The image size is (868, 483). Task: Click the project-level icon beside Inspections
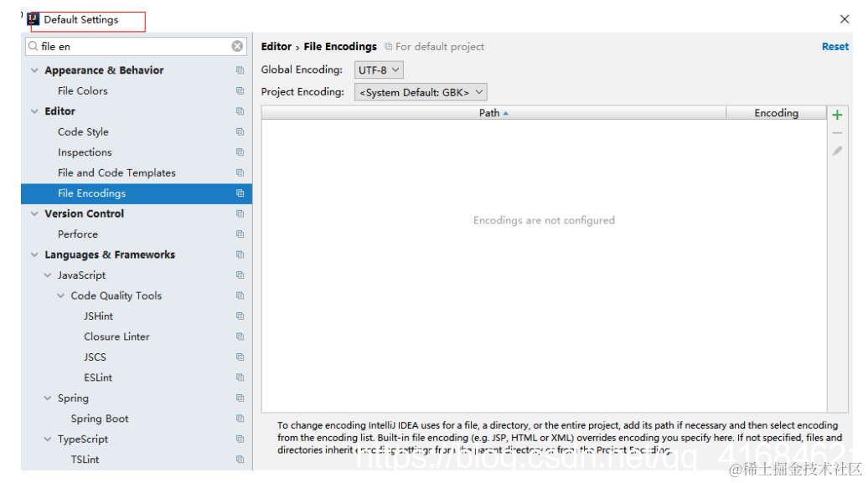point(240,152)
